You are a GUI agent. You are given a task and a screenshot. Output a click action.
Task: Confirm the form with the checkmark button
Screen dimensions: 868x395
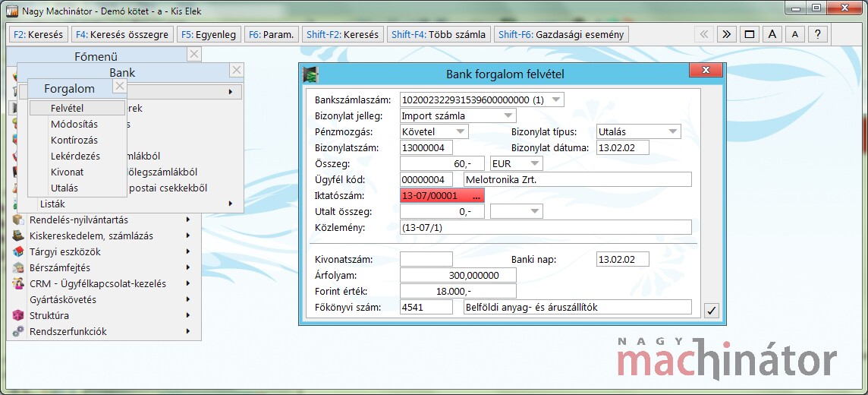(x=712, y=311)
